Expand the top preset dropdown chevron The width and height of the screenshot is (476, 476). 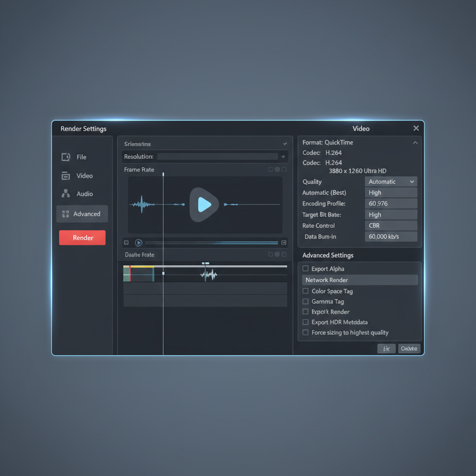(285, 144)
